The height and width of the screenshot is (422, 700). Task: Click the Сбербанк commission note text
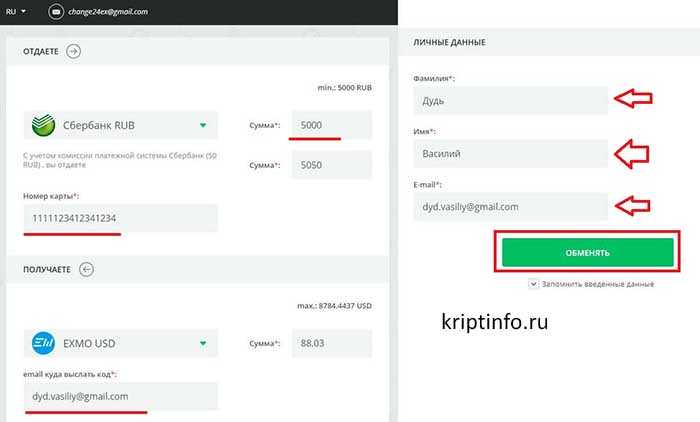[120, 160]
